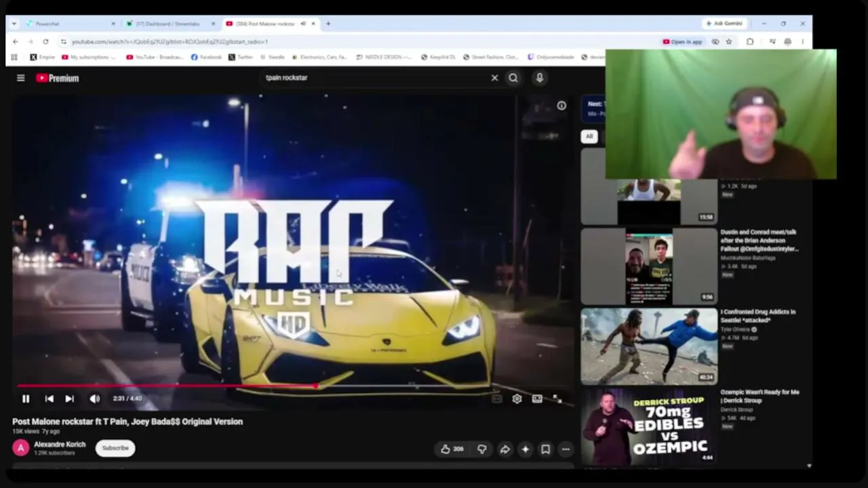Save the video with the bookmark icon
Viewport: 868px width, 488px height.
tap(545, 449)
